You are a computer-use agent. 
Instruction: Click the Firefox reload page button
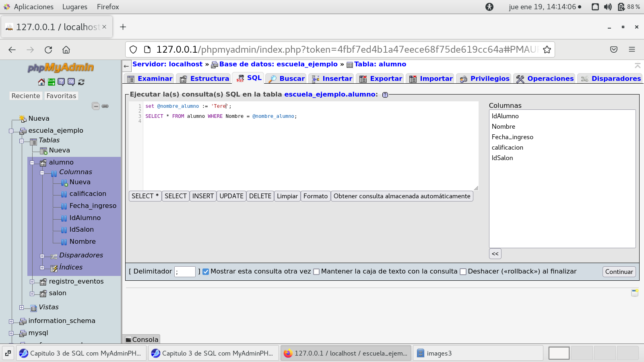(x=48, y=49)
